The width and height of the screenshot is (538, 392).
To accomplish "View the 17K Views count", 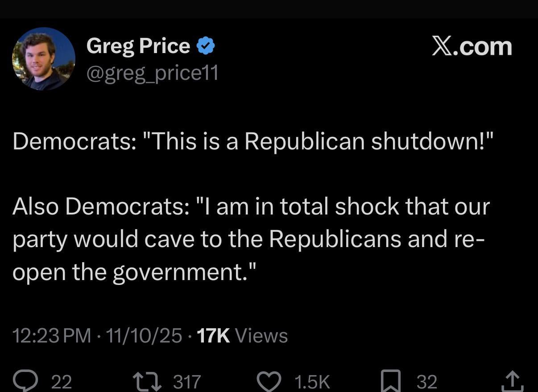I will (242, 335).
